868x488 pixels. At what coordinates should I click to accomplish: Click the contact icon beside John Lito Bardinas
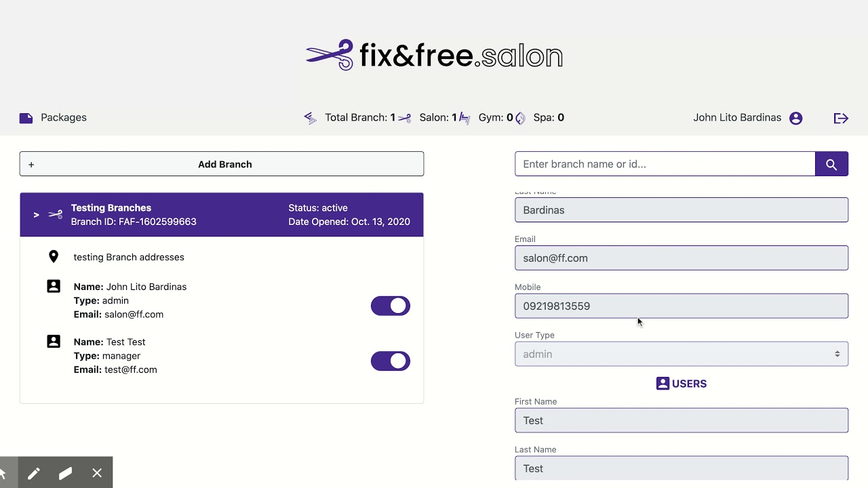(54, 286)
